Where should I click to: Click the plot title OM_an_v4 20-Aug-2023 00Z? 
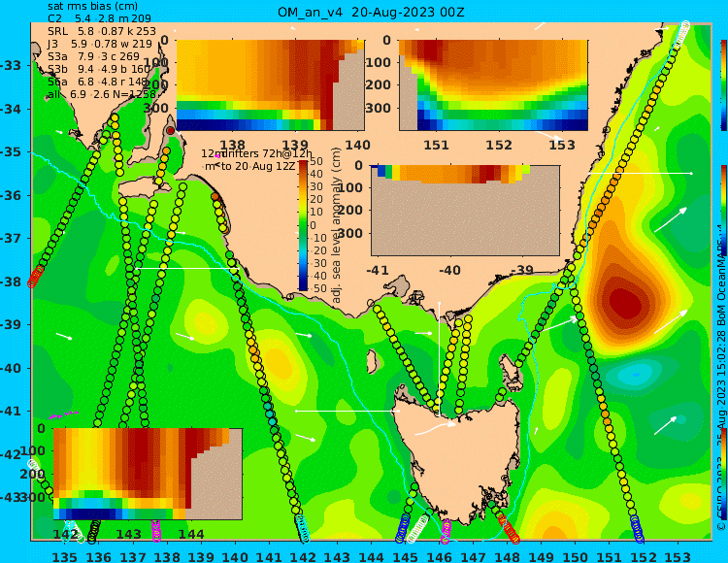tap(371, 13)
